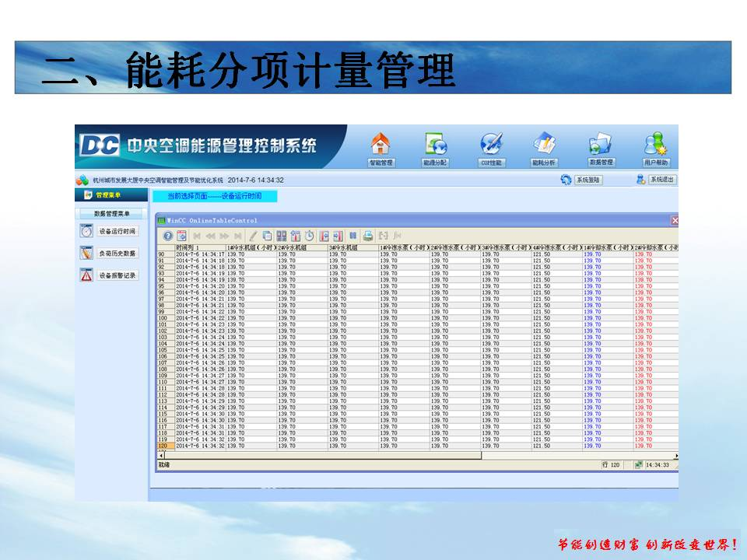Open the 能源分配 module
Screen dimensions: 747x560
pyautogui.click(x=436, y=149)
